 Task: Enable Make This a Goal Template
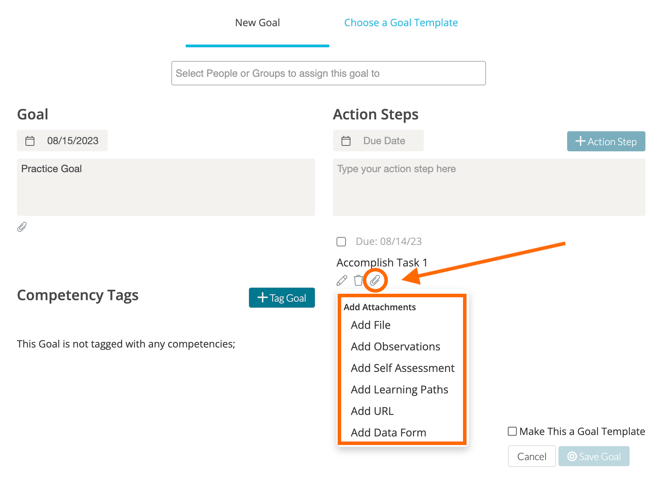click(512, 431)
